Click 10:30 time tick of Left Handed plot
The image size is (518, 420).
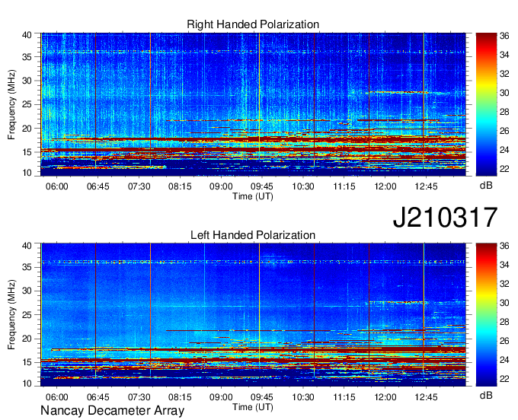303,397
